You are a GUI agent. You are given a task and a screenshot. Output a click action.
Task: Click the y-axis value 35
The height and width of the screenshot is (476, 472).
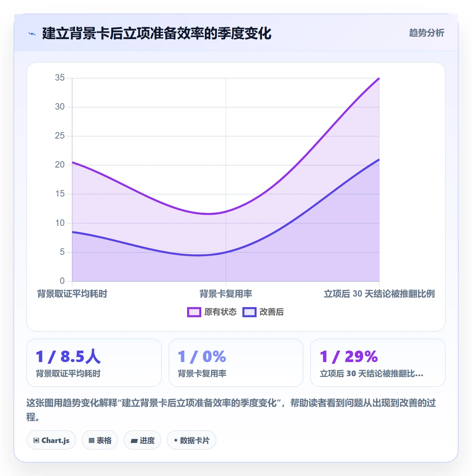coord(60,78)
